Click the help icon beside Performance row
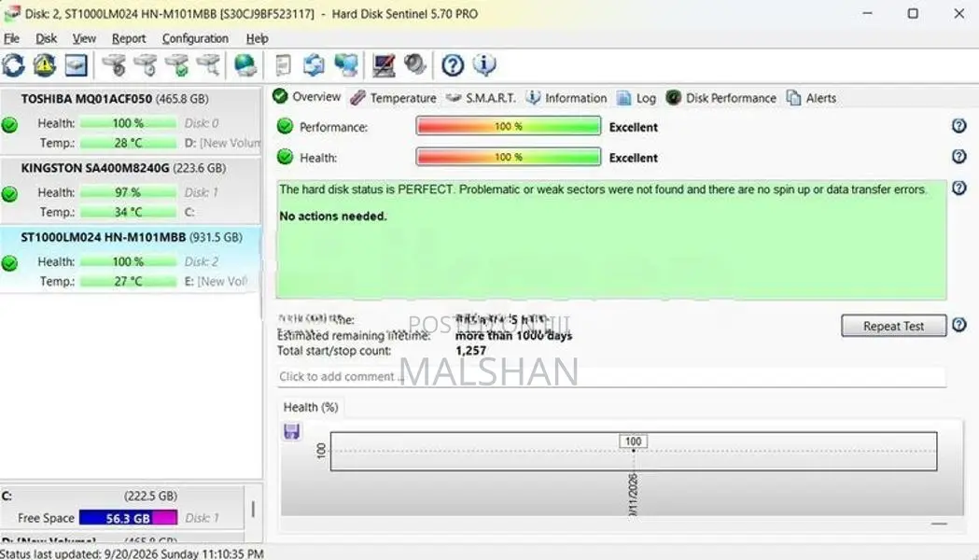 (959, 126)
